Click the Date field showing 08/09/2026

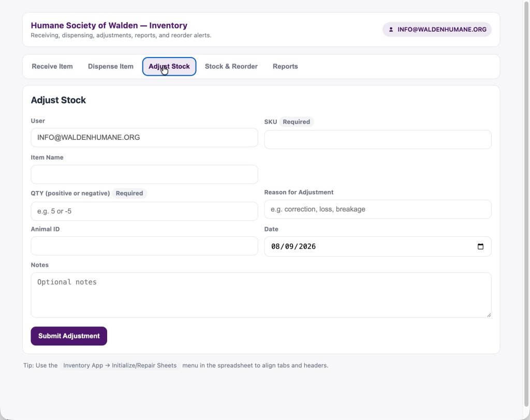tap(377, 246)
